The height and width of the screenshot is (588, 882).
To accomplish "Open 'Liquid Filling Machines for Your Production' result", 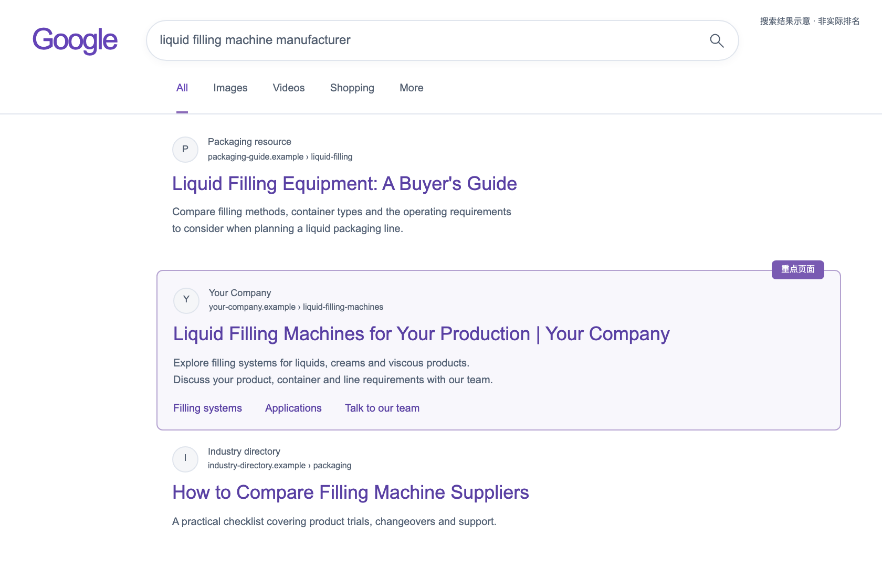I will [x=422, y=334].
